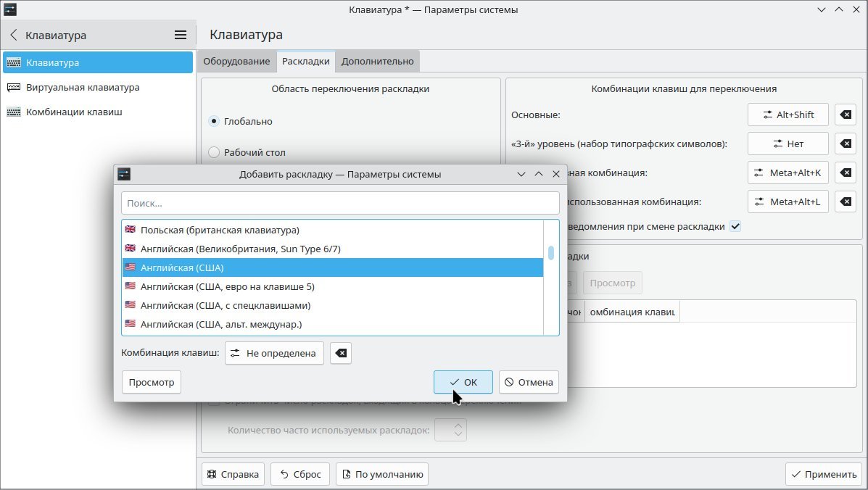
Task: Select the Рабочий стол radio button
Action: coord(214,152)
